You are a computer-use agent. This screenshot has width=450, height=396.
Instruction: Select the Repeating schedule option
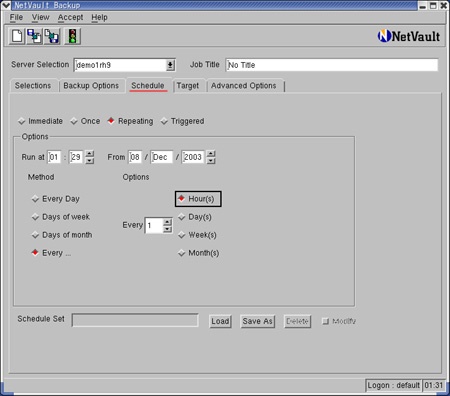(130, 121)
